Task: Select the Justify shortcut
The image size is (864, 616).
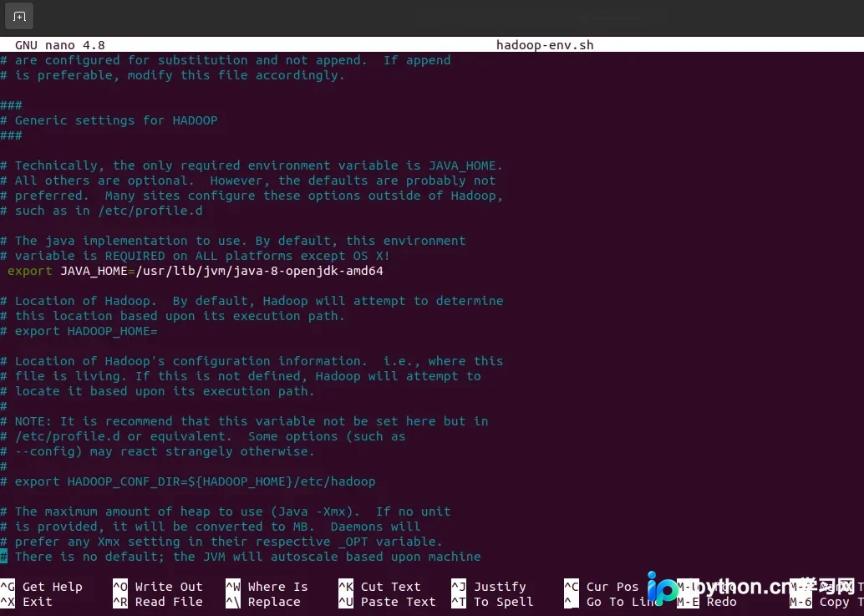Action: click(x=489, y=587)
